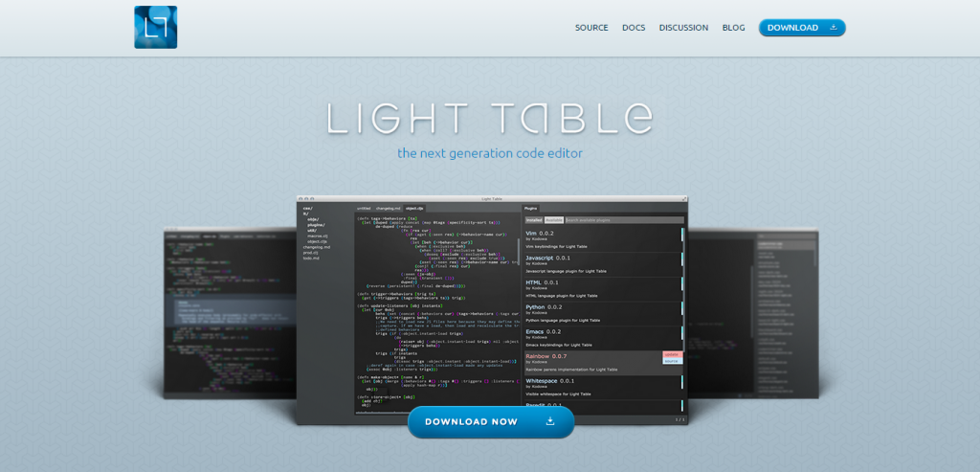The width and height of the screenshot is (980, 472).
Task: Visit the BLOG link
Action: [x=734, y=28]
